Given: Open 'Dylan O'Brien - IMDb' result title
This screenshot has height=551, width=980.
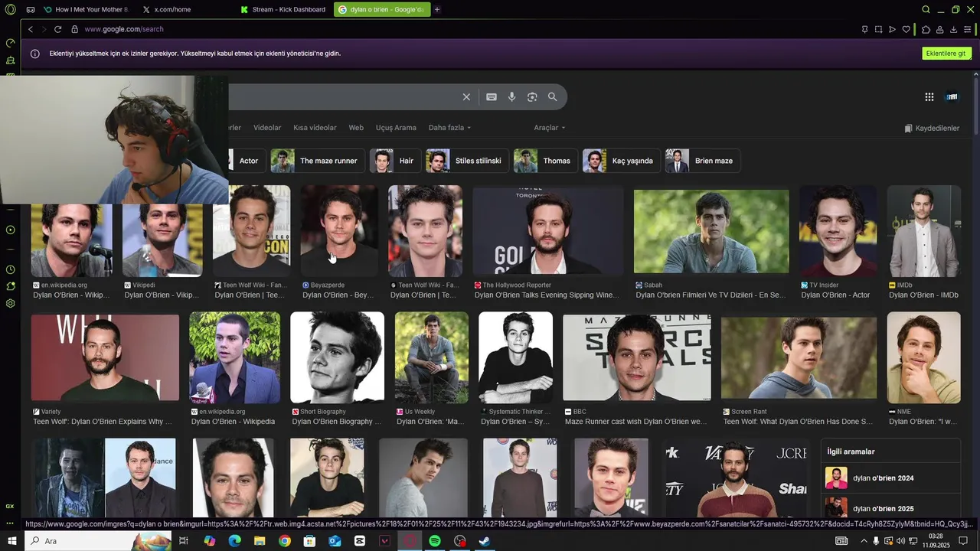Looking at the screenshot, I should click(923, 295).
